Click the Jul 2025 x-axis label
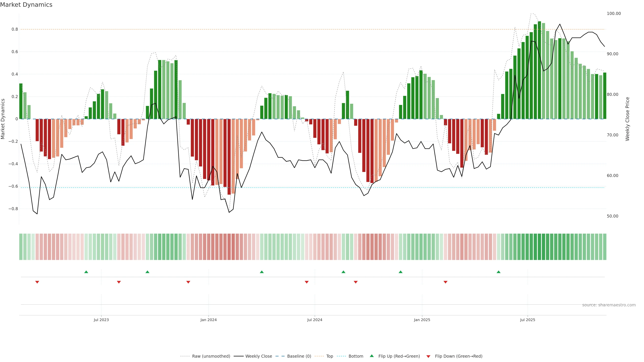Image resolution: width=644 pixels, height=362 pixels. click(527, 320)
